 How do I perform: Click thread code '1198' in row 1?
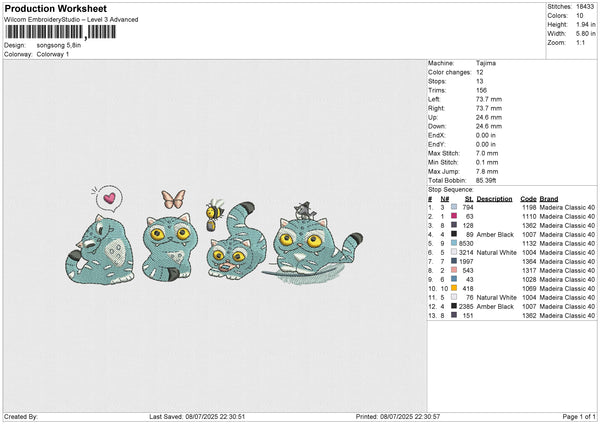click(529, 207)
